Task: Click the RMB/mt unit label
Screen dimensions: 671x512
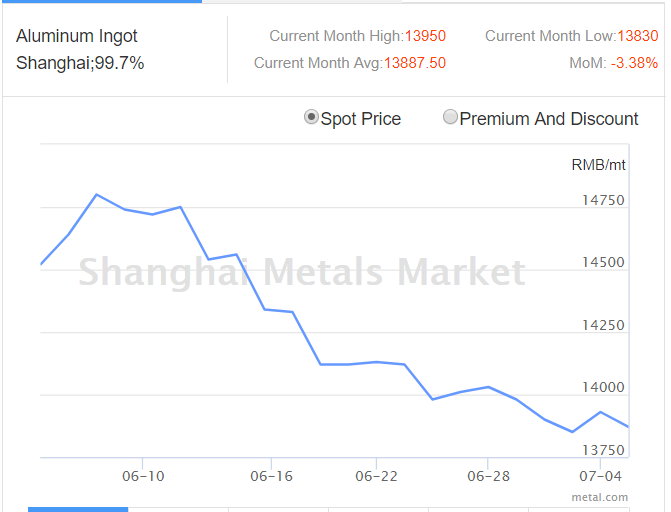Action: [598, 164]
